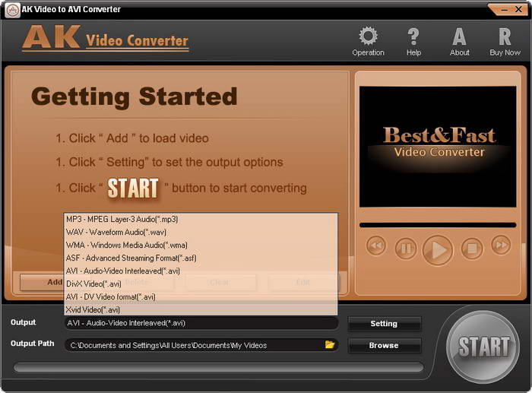The width and height of the screenshot is (532, 393).
Task: Open the About dialog
Action: 459,41
